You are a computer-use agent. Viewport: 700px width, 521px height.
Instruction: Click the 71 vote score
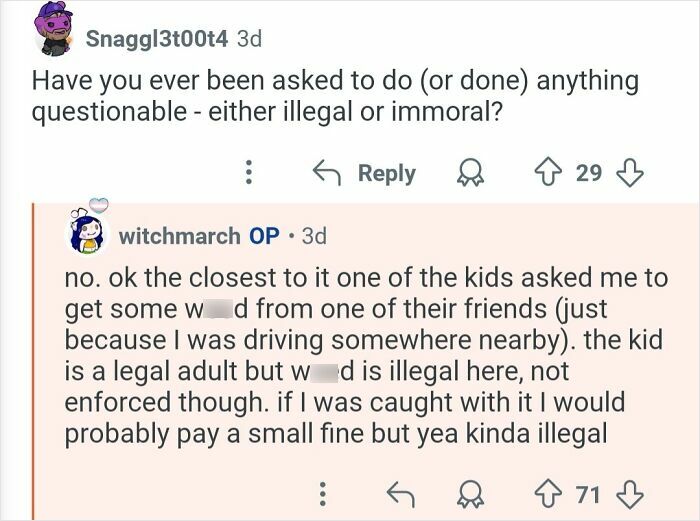tap(589, 492)
